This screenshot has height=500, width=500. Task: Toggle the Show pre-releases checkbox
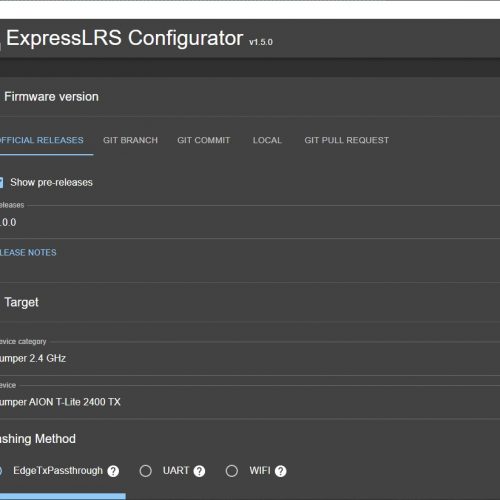[1, 182]
